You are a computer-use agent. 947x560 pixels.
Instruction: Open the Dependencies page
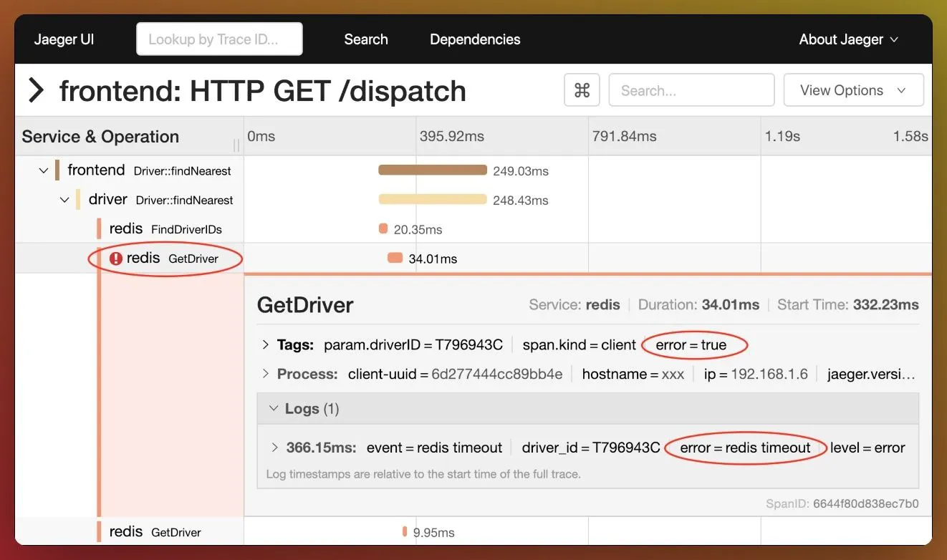click(x=475, y=39)
